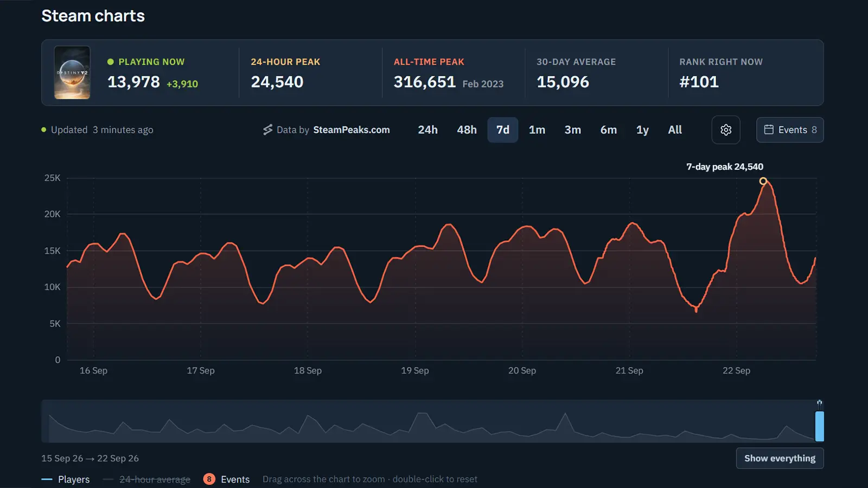Click the blue range handle in overview
This screenshot has height=488, width=868.
point(820,426)
